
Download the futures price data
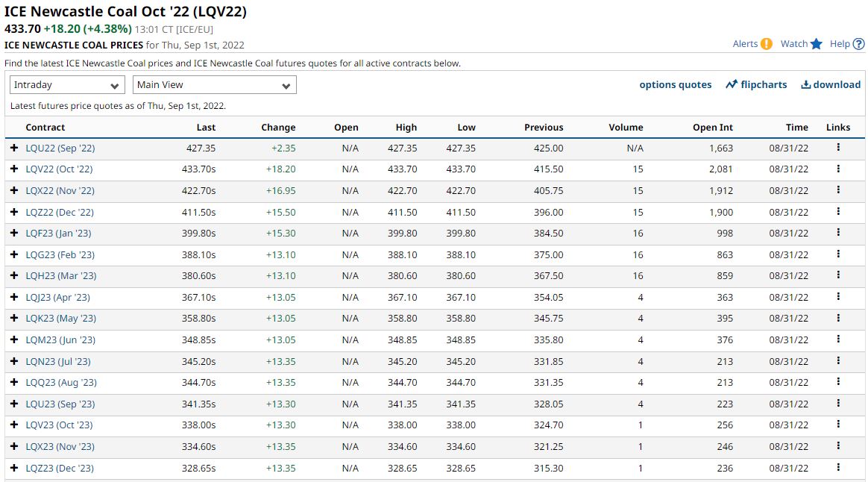coord(831,84)
